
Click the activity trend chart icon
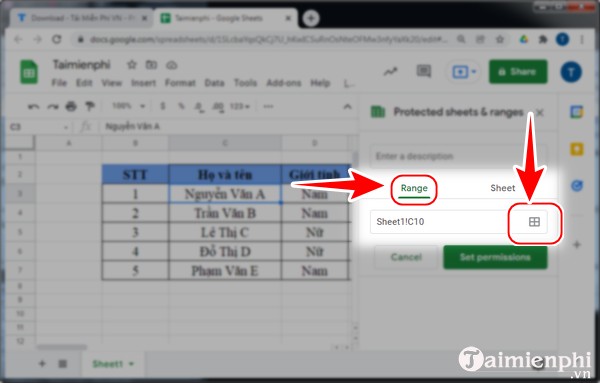pyautogui.click(x=390, y=72)
